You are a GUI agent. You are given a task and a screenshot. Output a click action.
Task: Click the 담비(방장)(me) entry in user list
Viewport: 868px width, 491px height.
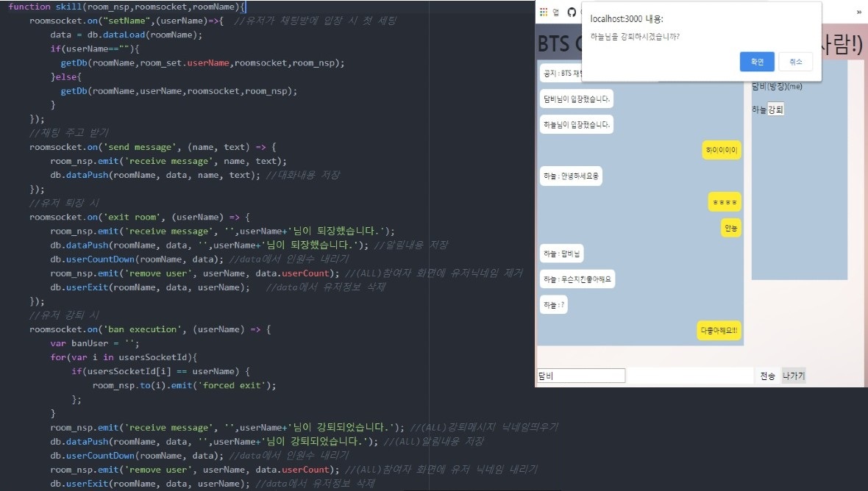click(x=777, y=87)
